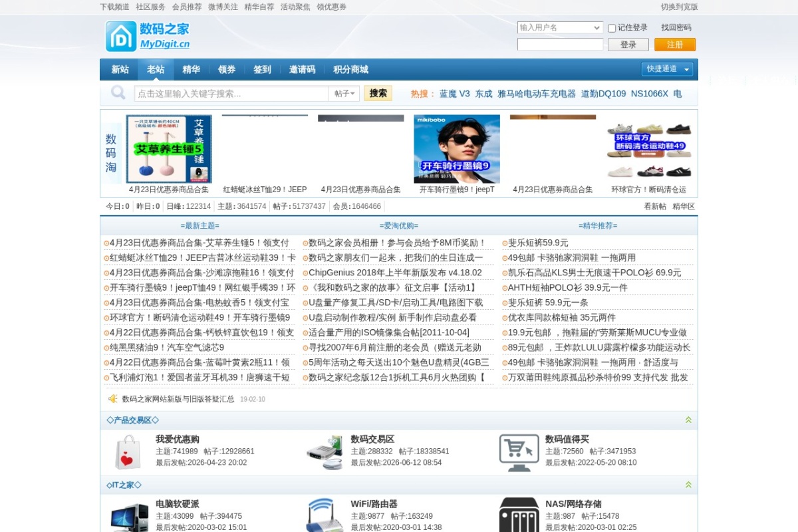
Task: Open 会员推荐 in top bar
Action: 187,7
